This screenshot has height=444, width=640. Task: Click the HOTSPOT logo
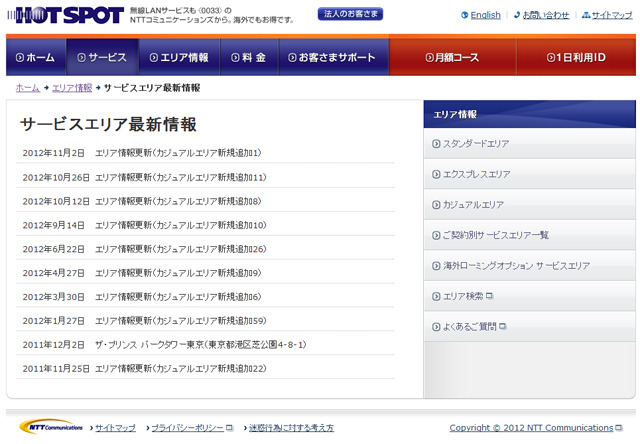click(x=65, y=16)
